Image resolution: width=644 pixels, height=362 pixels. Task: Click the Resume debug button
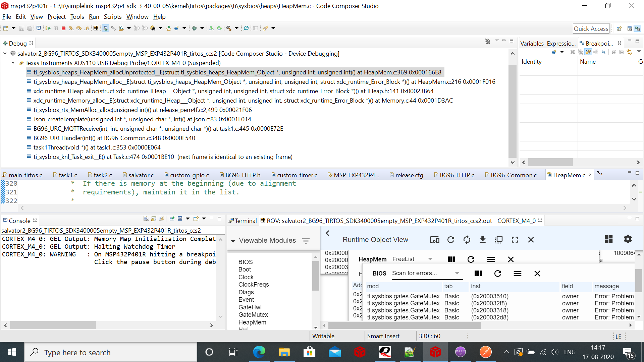(48, 28)
